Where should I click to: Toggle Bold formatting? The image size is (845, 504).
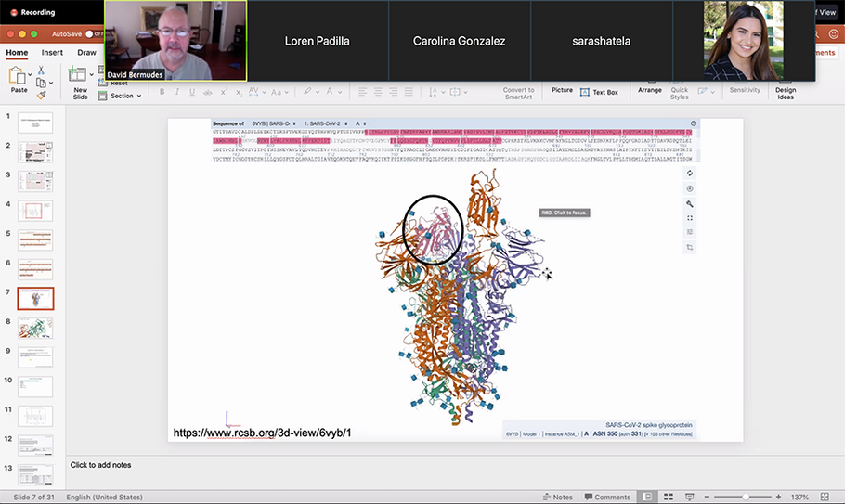[162, 92]
